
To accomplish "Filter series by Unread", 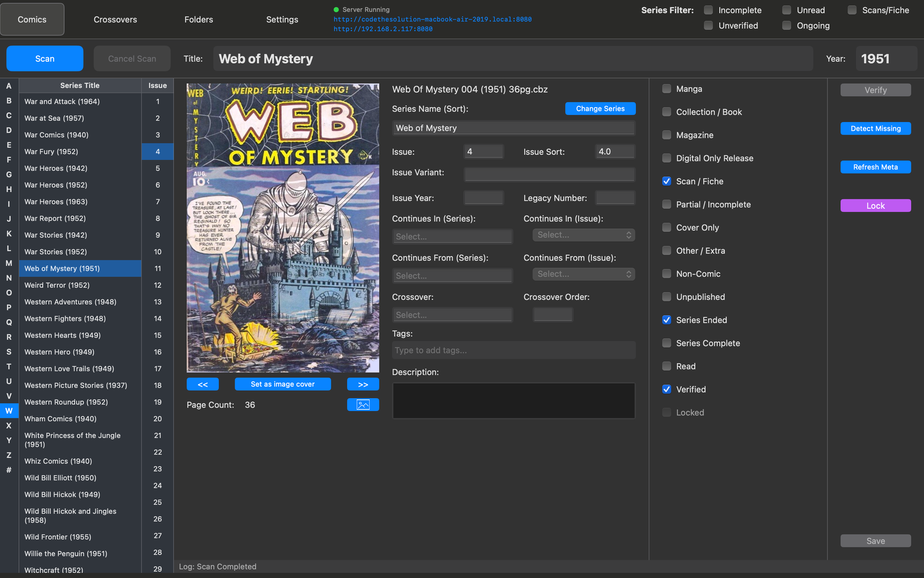I will (x=787, y=10).
